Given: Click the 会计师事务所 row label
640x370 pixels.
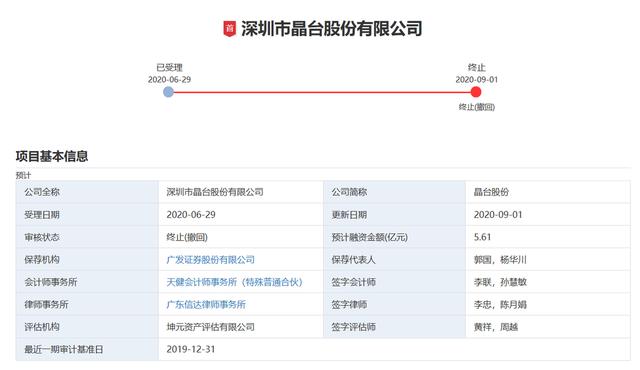Looking at the screenshot, I should [x=51, y=282].
